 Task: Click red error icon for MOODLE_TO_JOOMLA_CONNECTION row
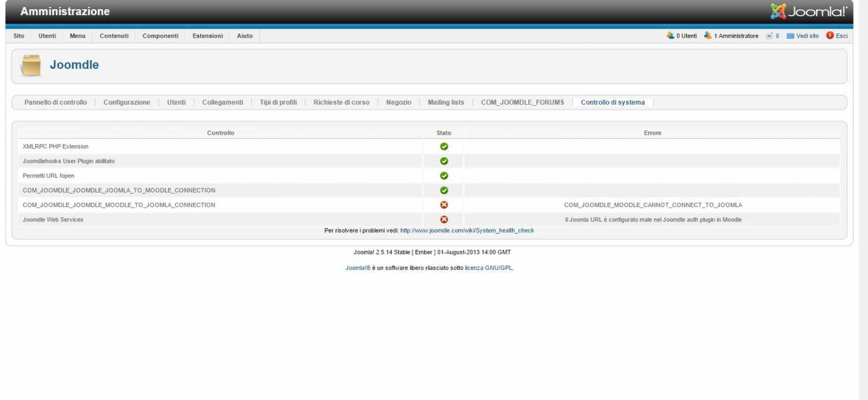click(444, 205)
